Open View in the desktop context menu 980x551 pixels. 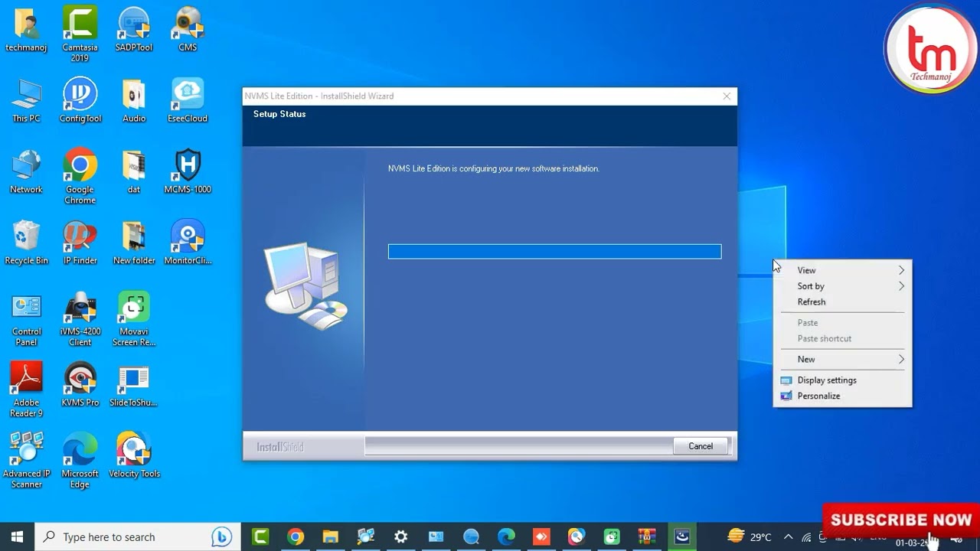click(x=842, y=270)
